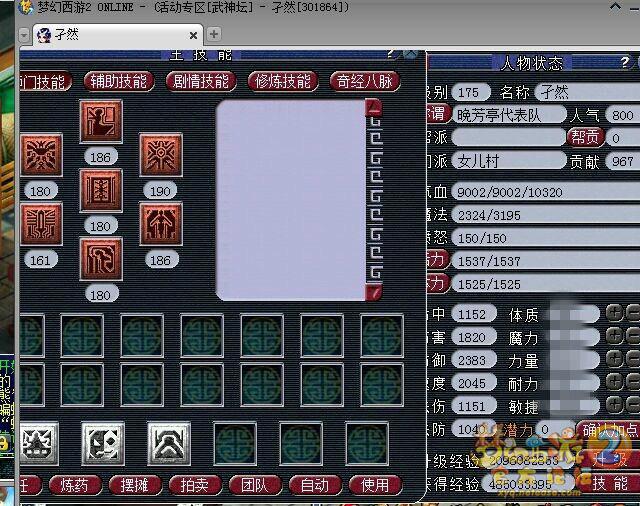Click the value 1525/1525

pos(546,284)
